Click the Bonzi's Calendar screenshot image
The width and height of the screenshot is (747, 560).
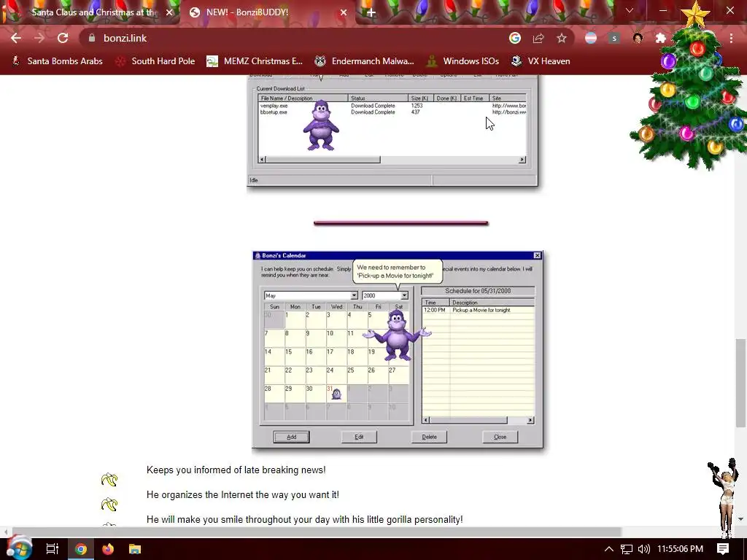[x=398, y=349]
